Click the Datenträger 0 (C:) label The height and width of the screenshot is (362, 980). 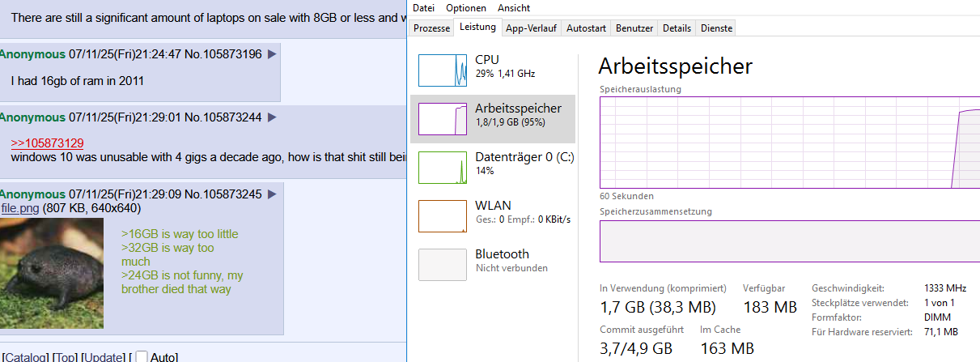(523, 156)
